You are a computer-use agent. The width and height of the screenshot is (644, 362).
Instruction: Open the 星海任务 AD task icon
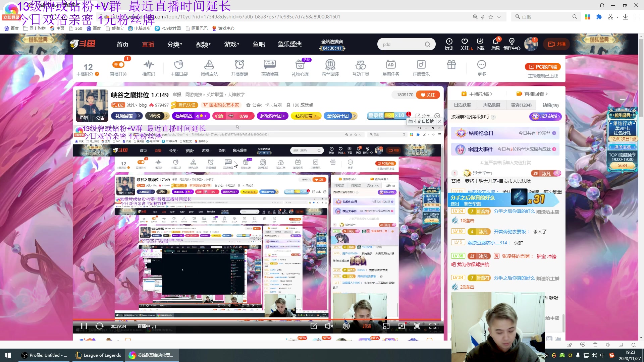click(x=391, y=68)
